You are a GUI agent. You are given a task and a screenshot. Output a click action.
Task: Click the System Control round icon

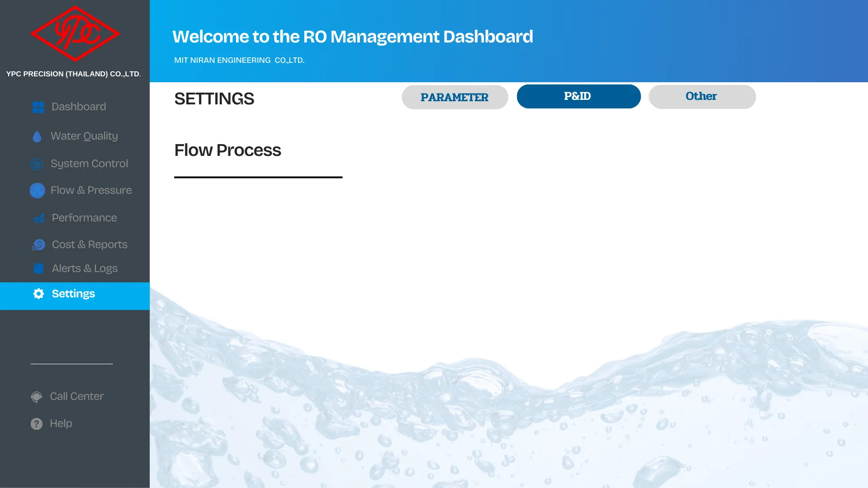pos(37,164)
